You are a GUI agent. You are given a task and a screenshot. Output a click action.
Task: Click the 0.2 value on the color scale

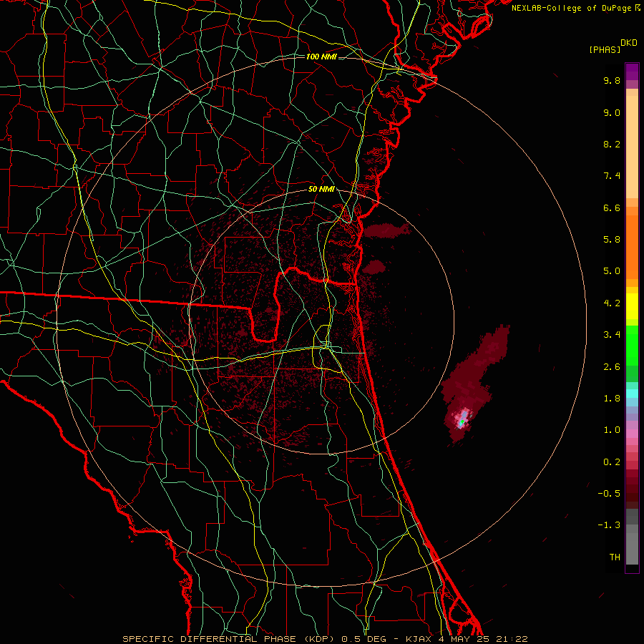pyautogui.click(x=612, y=462)
